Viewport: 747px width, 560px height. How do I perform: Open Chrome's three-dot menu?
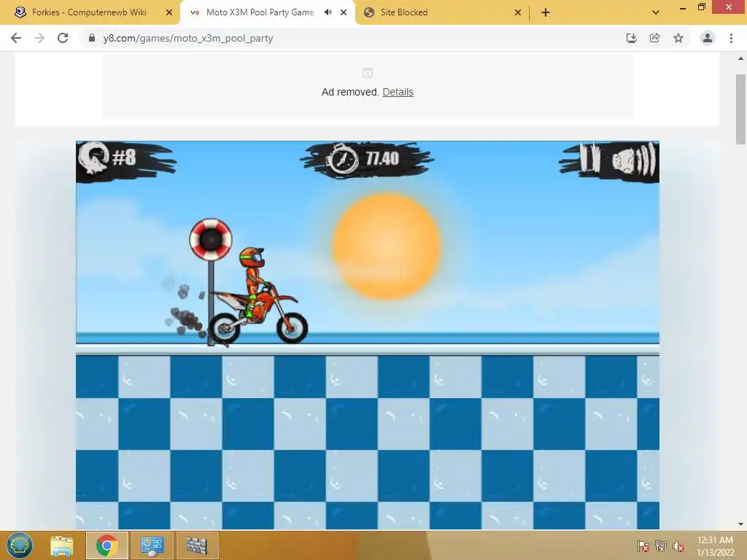tap(731, 38)
